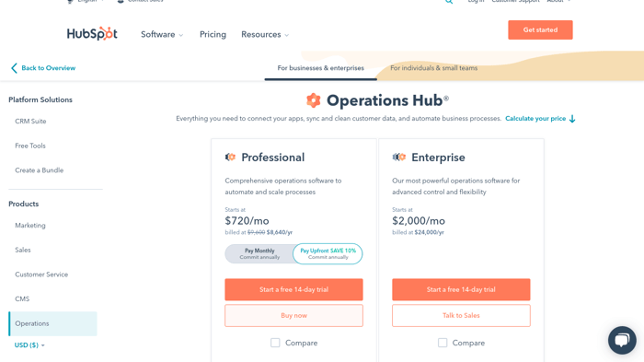The height and width of the screenshot is (362, 644).
Task: Select Operations under Products
Action: click(x=52, y=323)
